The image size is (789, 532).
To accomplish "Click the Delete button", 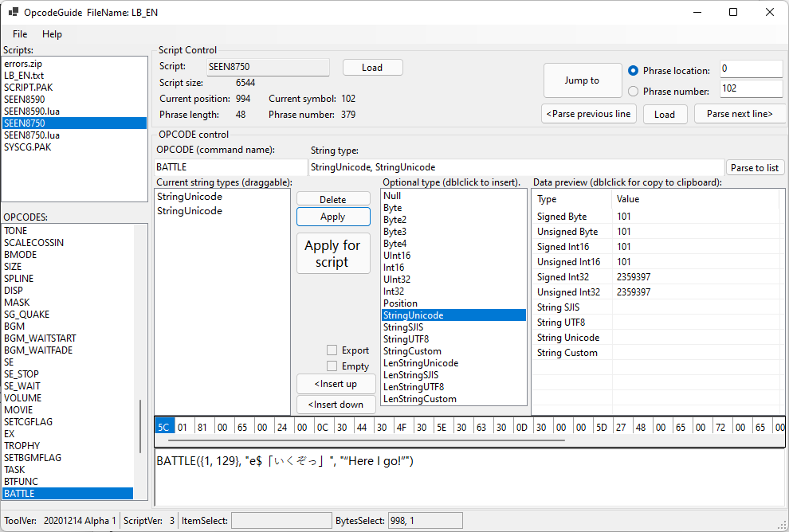I will 333,199.
